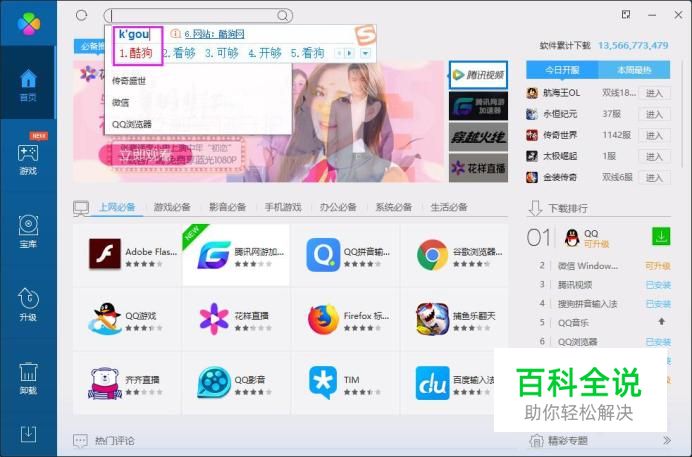Click 已安装 label for 腾讯视频
This screenshot has width=692, height=457.
pyautogui.click(x=658, y=285)
